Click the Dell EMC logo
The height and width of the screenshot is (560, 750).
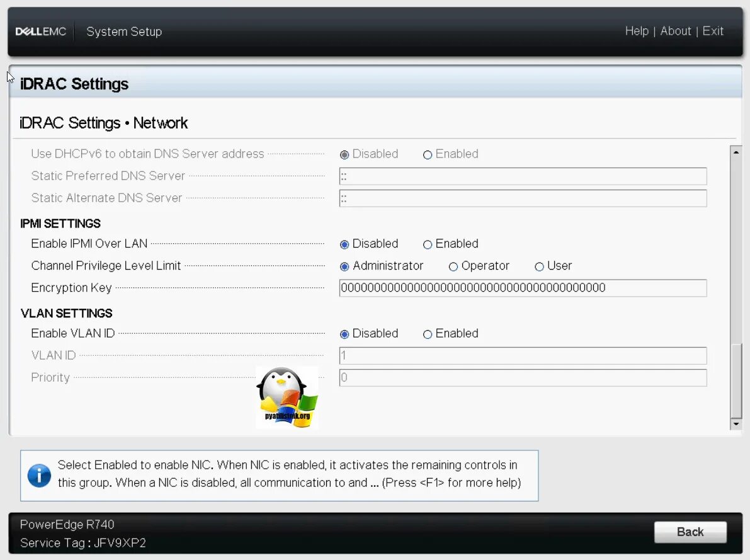[40, 31]
